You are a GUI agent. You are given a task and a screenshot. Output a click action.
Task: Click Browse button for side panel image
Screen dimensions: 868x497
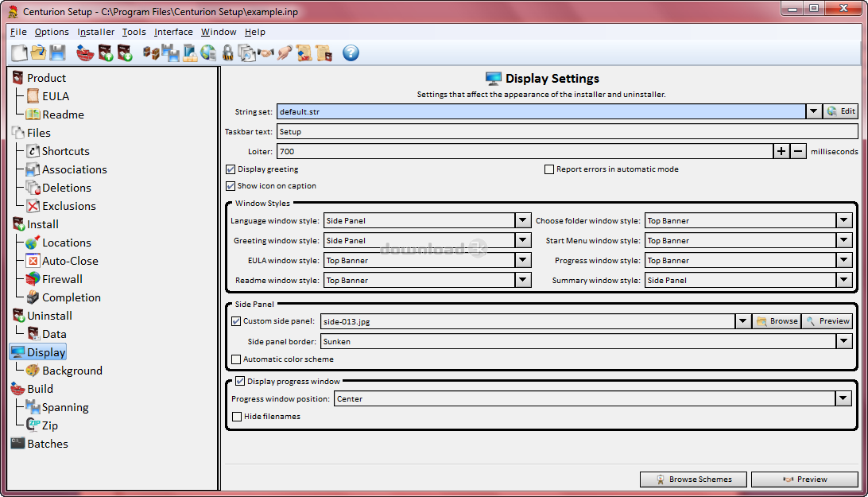(777, 321)
